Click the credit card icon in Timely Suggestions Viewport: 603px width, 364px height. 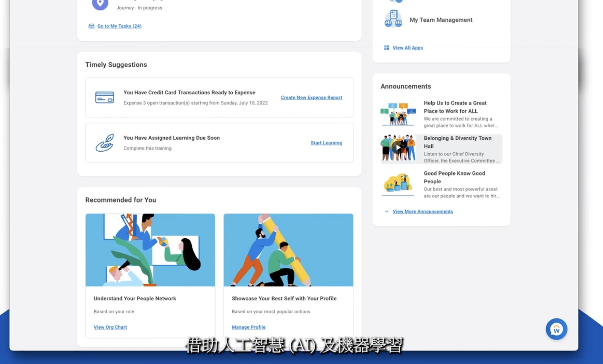point(105,97)
